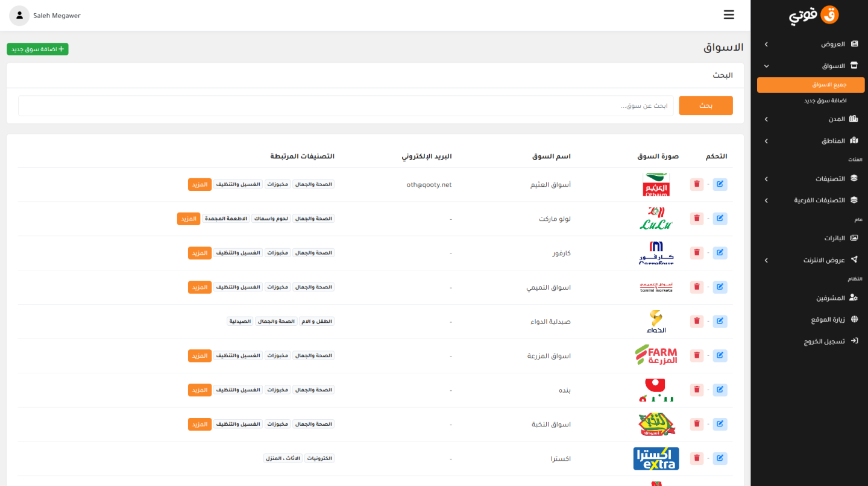Click the edit icon for أسواق العثيم
The width and height of the screenshot is (868, 486).
click(720, 184)
